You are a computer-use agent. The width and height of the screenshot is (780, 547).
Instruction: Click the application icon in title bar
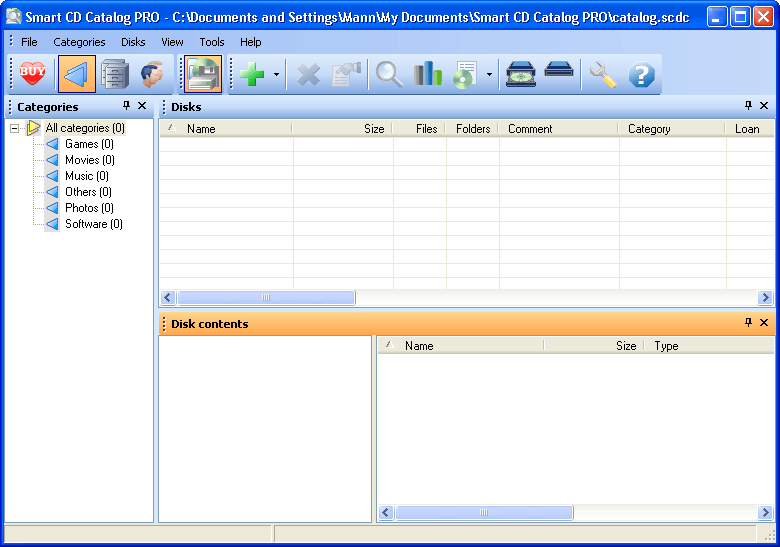pyautogui.click(x=13, y=16)
